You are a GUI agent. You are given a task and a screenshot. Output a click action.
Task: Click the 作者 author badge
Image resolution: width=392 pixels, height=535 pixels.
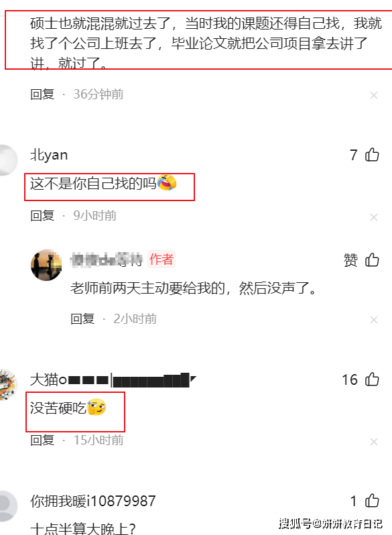[161, 259]
